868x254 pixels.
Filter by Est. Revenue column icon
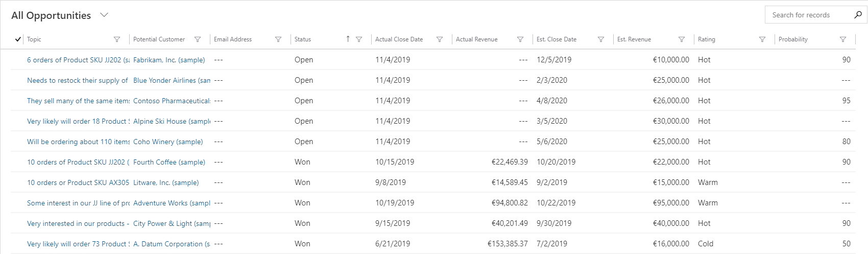click(682, 39)
